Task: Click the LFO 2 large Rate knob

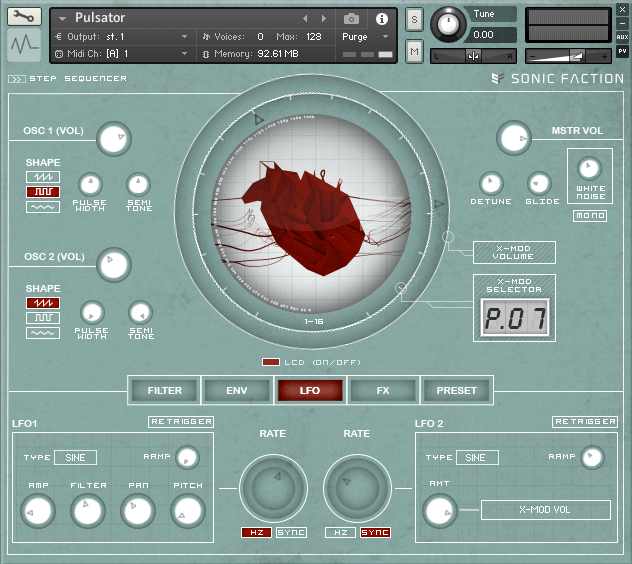Action: pyautogui.click(x=357, y=488)
